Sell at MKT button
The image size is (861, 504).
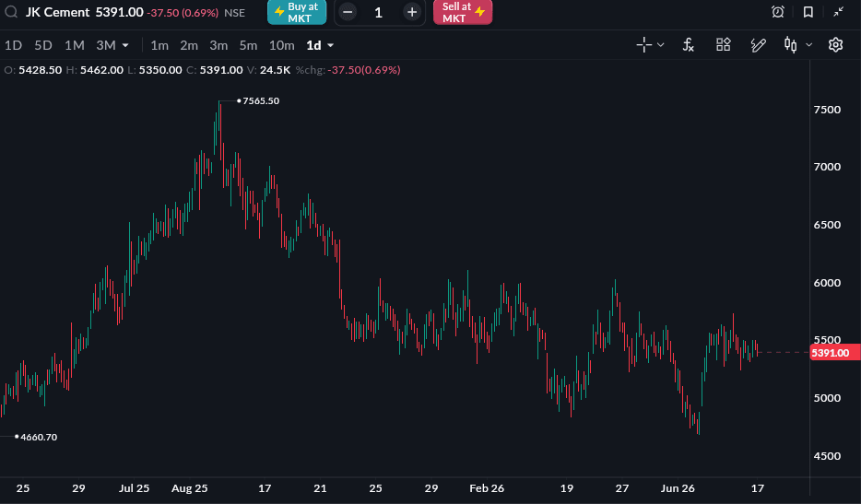[463, 12]
